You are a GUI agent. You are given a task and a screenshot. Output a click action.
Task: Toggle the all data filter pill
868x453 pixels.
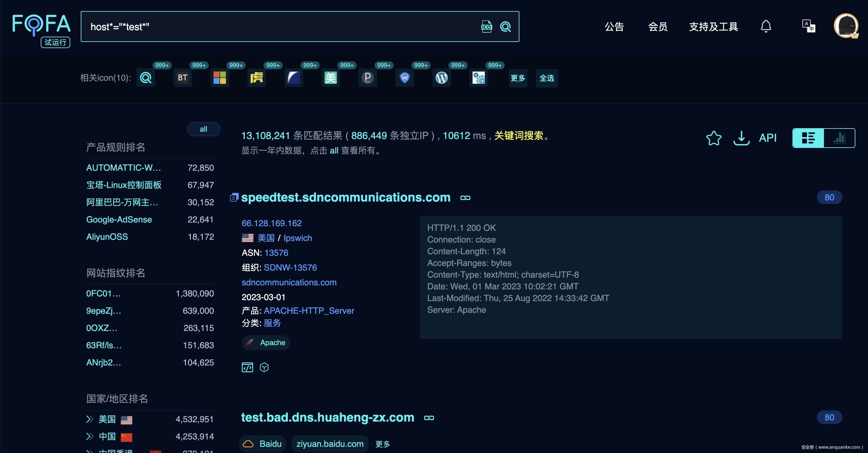203,129
